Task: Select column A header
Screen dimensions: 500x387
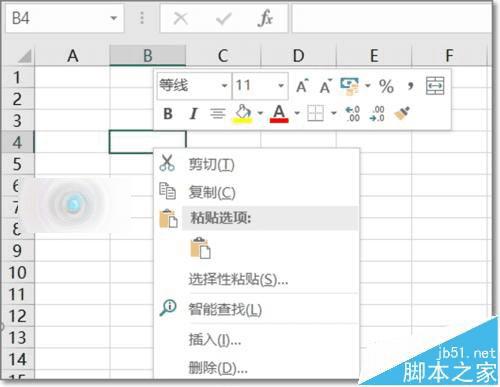Action: pyautogui.click(x=72, y=55)
